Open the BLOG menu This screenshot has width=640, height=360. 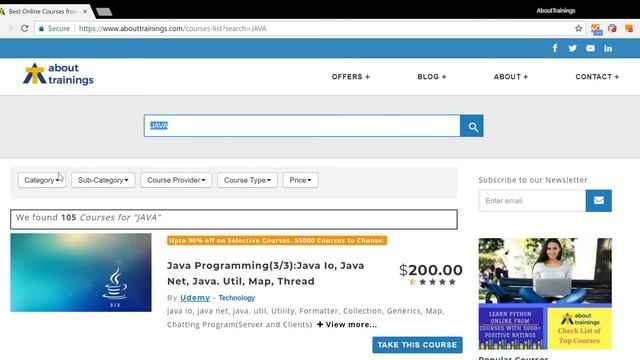pyautogui.click(x=432, y=77)
